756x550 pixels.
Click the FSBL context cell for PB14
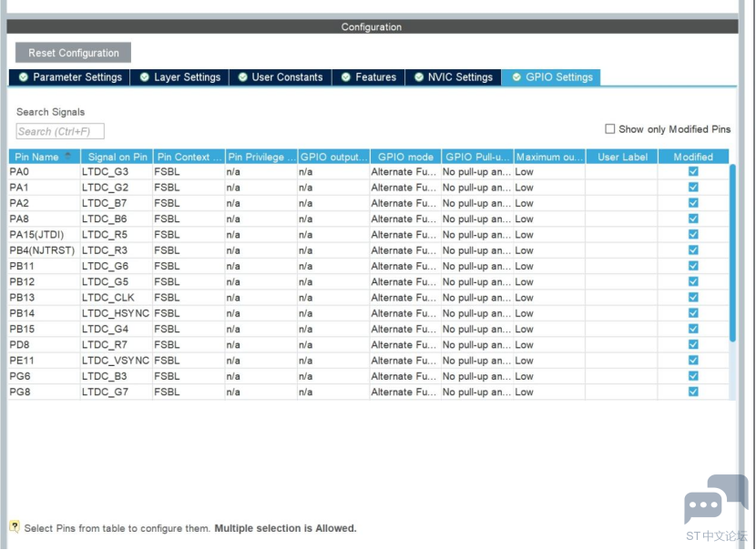tap(189, 313)
